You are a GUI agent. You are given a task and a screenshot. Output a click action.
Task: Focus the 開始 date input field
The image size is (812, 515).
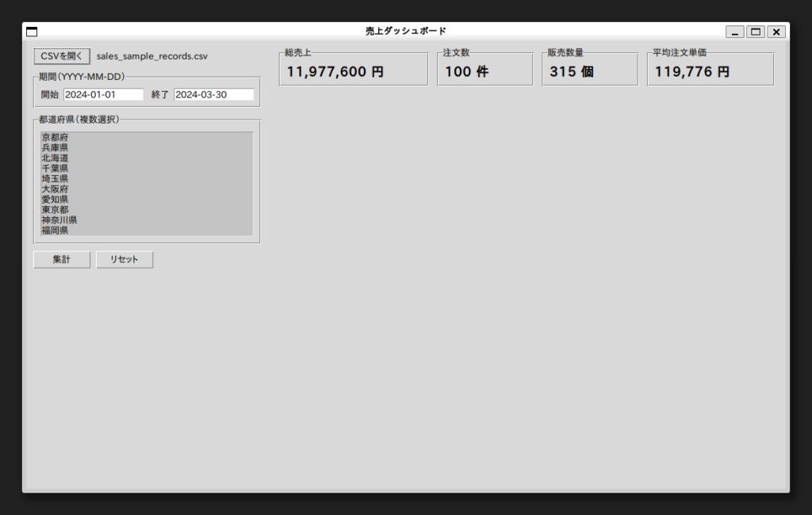click(103, 94)
